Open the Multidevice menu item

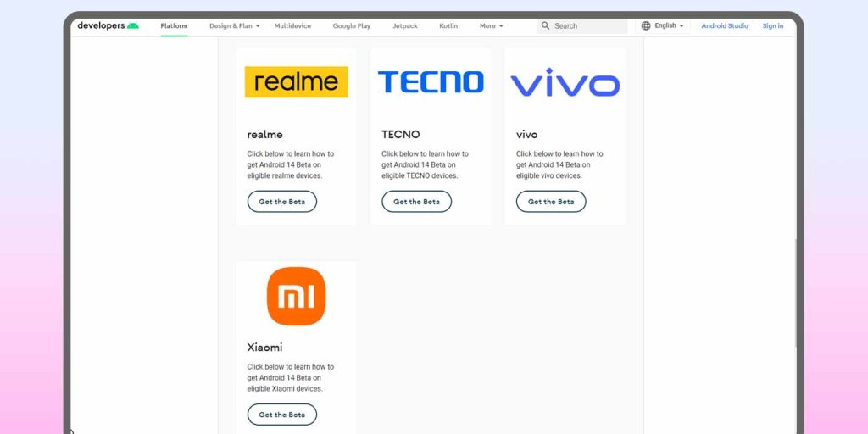(292, 26)
